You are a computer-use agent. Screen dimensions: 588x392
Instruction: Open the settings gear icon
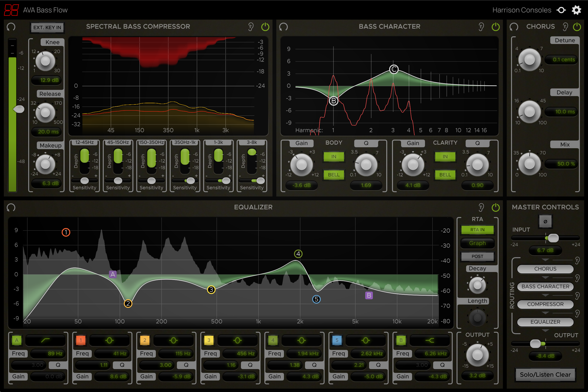(x=577, y=10)
